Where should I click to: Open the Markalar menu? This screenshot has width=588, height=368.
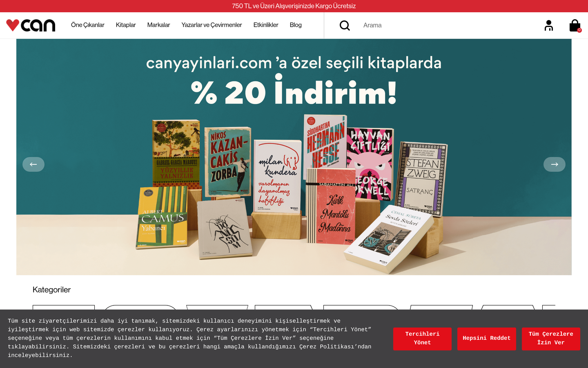(x=158, y=25)
